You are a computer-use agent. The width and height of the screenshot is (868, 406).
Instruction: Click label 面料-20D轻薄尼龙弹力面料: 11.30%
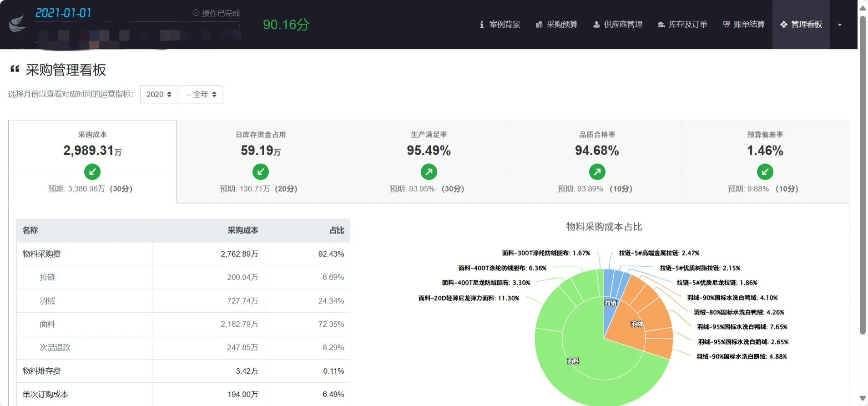click(x=469, y=298)
